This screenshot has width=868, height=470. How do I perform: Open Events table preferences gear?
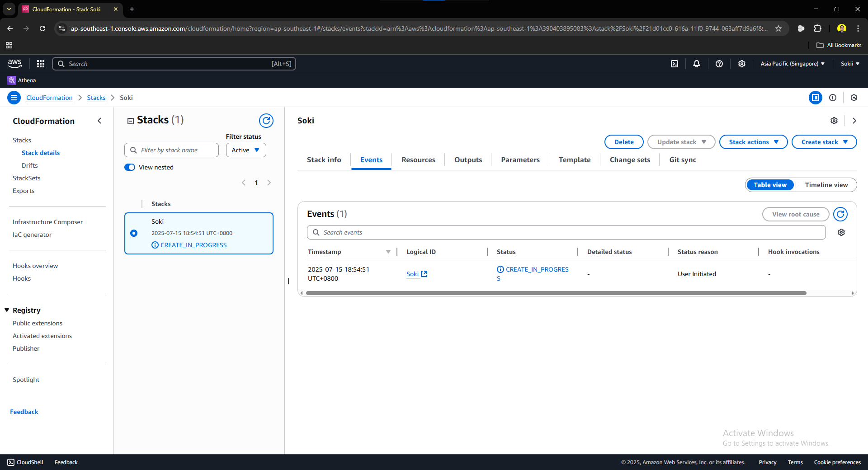point(841,232)
